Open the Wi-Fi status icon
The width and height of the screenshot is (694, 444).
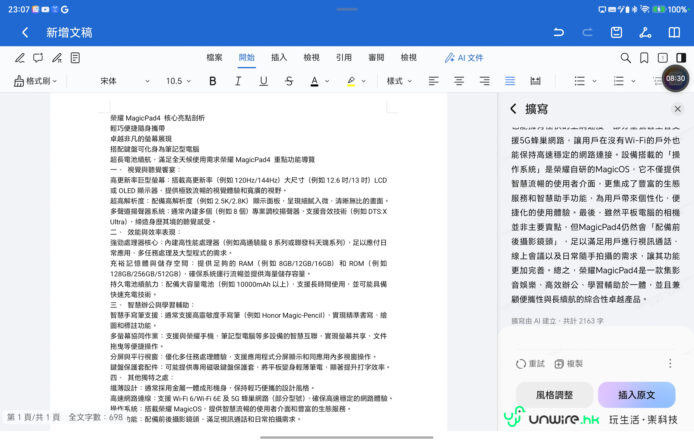645,9
